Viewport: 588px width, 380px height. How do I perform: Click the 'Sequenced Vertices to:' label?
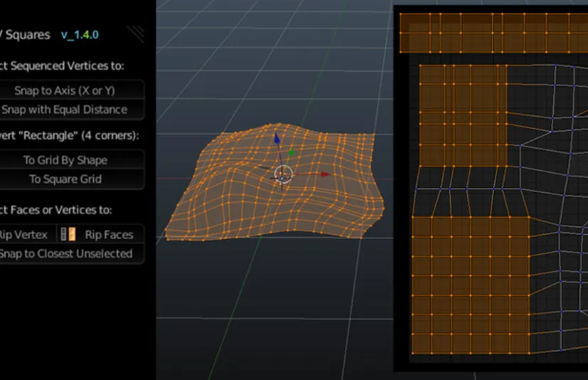click(68, 66)
